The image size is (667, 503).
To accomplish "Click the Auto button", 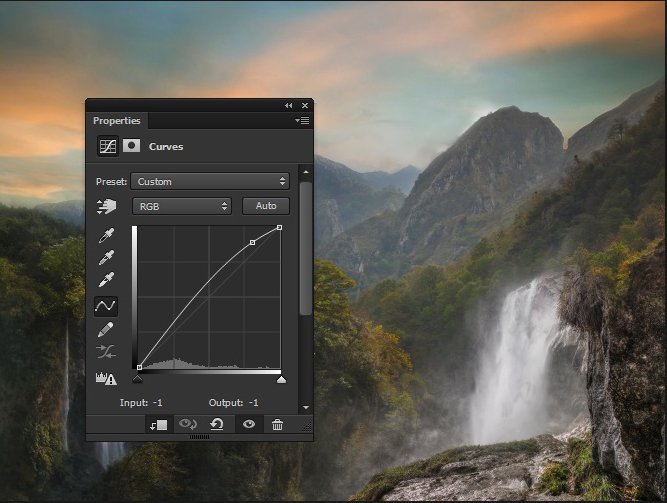I will click(266, 206).
